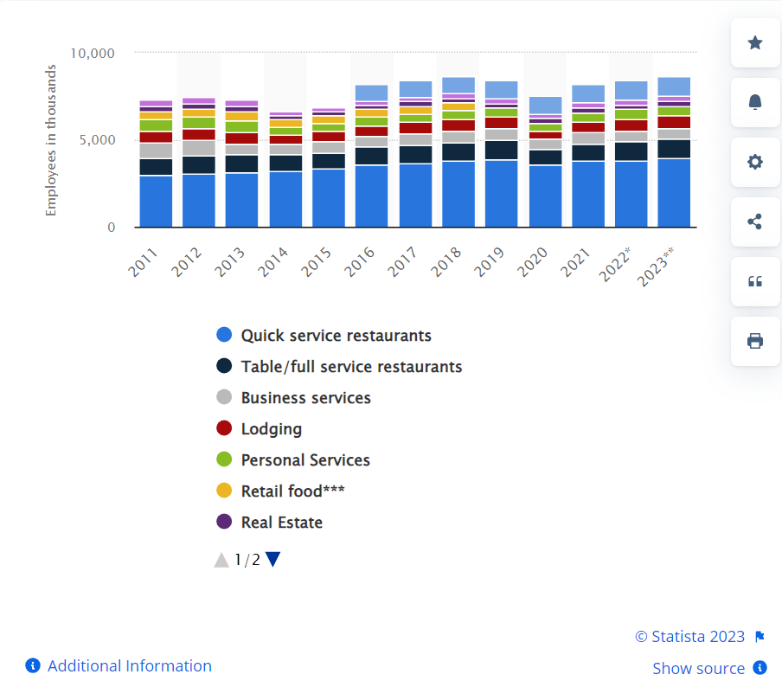782x700 pixels.
Task: Click the share icon button
Action: (754, 222)
